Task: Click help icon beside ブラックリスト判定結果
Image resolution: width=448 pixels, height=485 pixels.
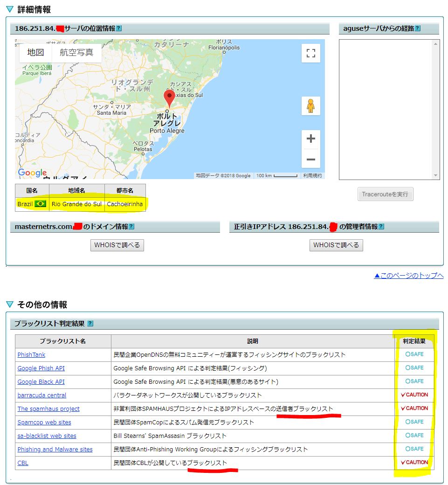Action: click(90, 323)
